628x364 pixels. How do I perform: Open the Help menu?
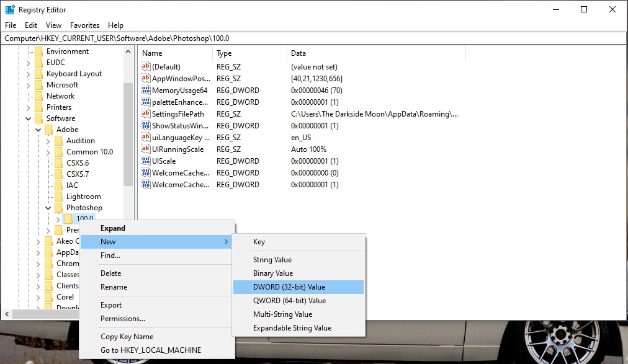tap(116, 25)
